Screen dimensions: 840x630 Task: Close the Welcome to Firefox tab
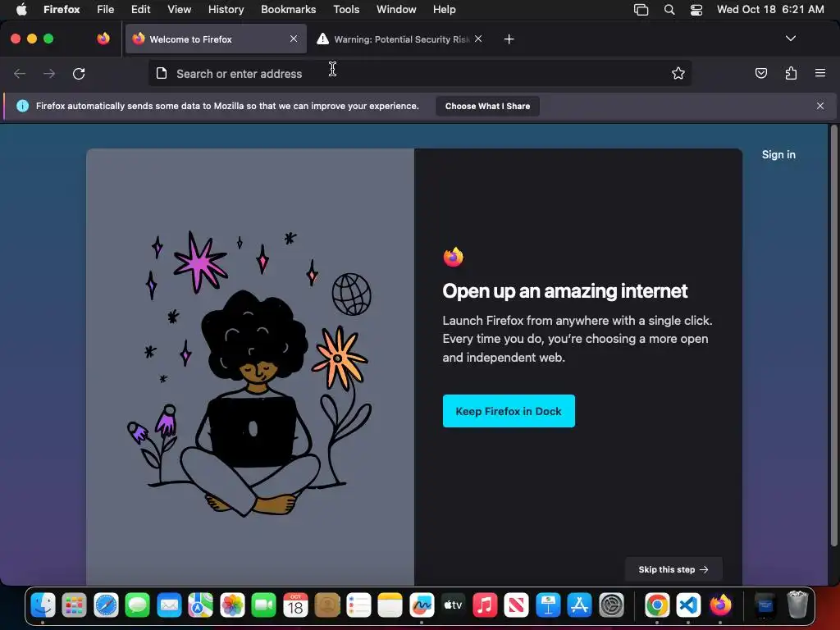[294, 39]
